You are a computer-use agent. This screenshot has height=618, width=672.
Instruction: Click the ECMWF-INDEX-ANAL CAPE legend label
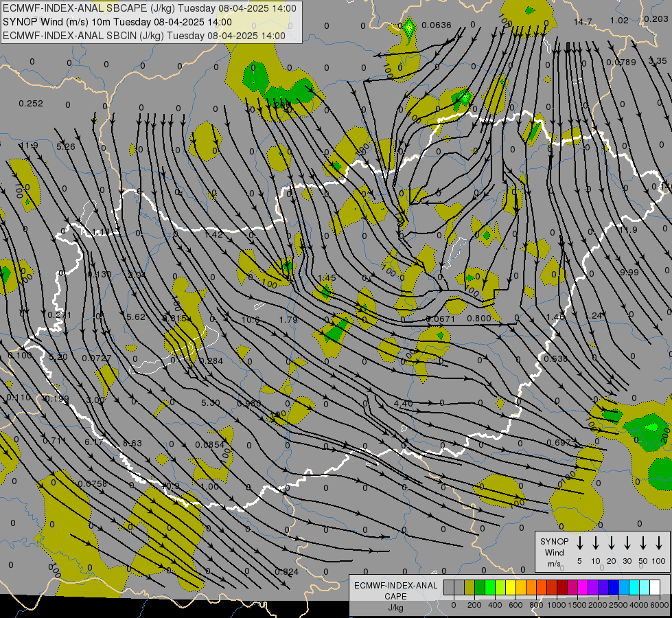click(x=395, y=591)
